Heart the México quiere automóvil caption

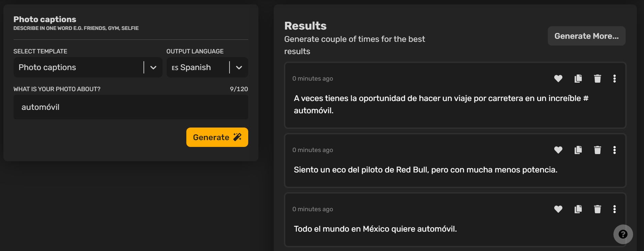(x=558, y=209)
